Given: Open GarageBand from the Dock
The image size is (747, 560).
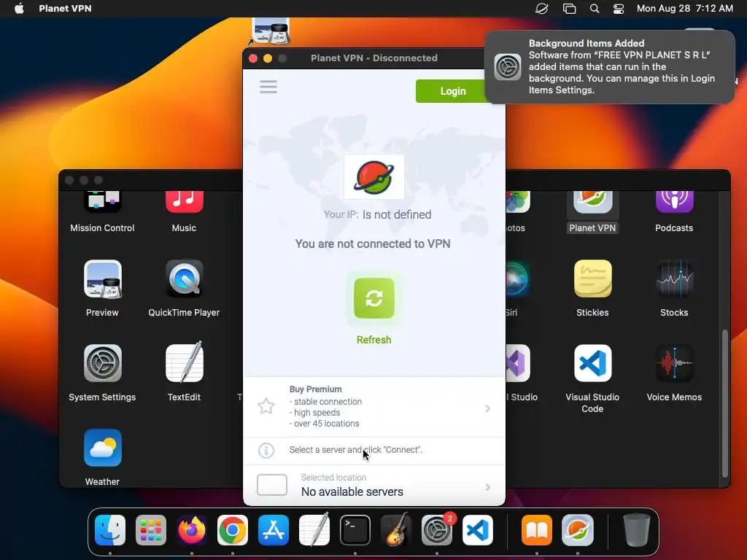Looking at the screenshot, I should pos(396,529).
